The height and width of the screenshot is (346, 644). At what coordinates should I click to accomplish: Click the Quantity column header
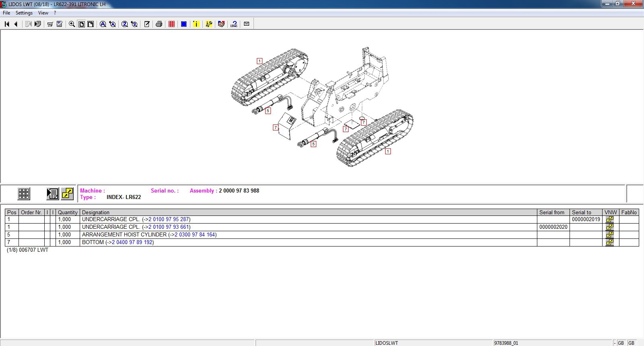[68, 212]
